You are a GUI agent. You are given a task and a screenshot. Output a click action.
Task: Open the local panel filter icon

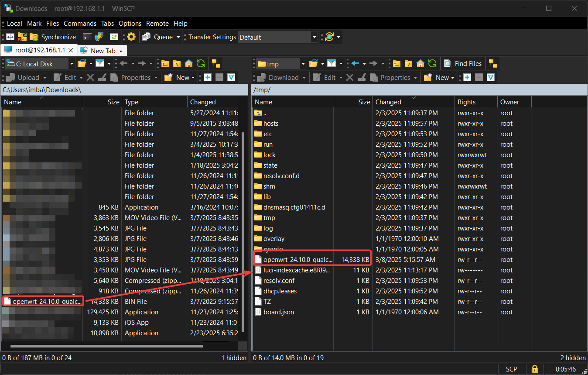click(100, 64)
